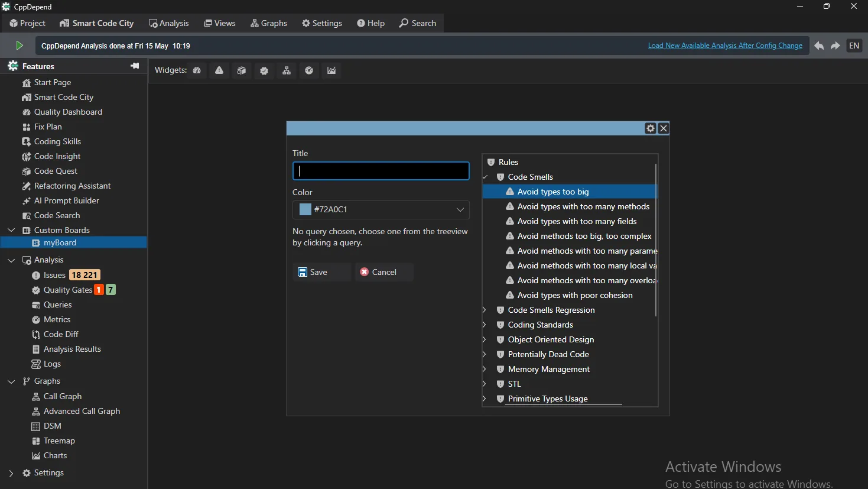Image resolution: width=868 pixels, height=489 pixels.
Task: Add the trend chart widget
Action: pos(331,70)
